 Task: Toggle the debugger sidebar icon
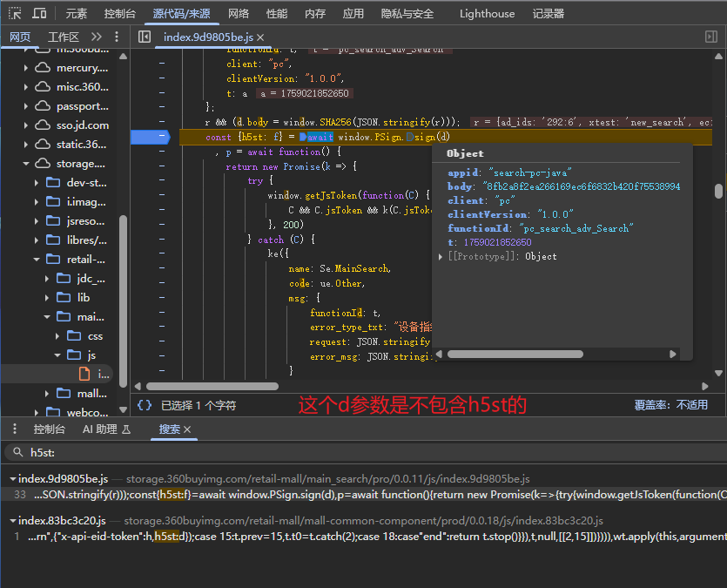click(710, 37)
